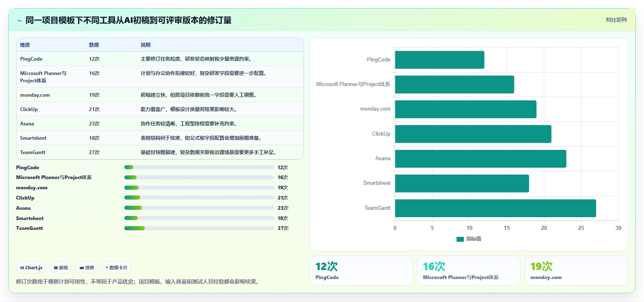Click the Smartsheet bar in the bar chart
Screen dimensions: 644x302
coord(462,183)
